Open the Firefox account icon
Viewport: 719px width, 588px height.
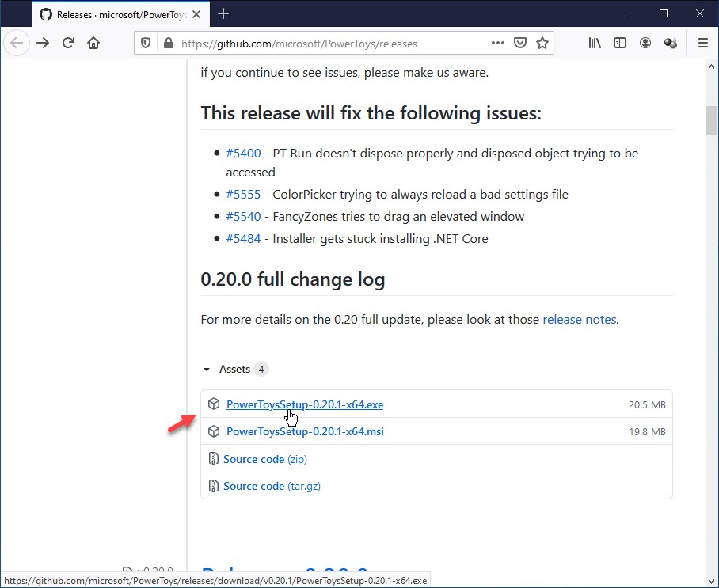(645, 44)
